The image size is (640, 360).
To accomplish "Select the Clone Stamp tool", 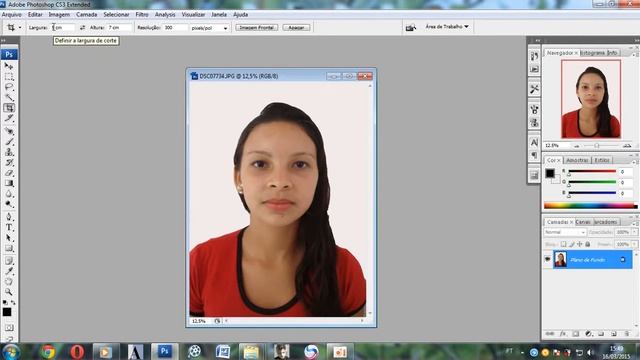I will pos(9,152).
